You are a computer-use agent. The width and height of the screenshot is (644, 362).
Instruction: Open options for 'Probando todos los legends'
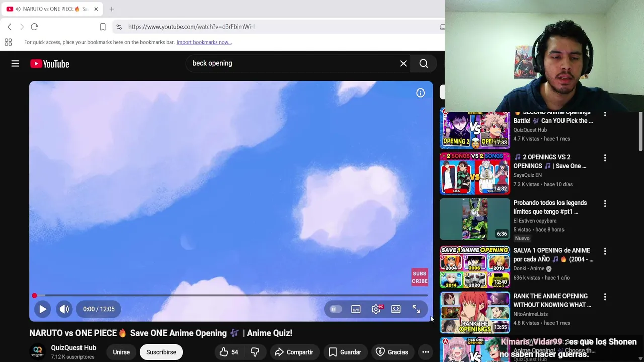pos(605,204)
